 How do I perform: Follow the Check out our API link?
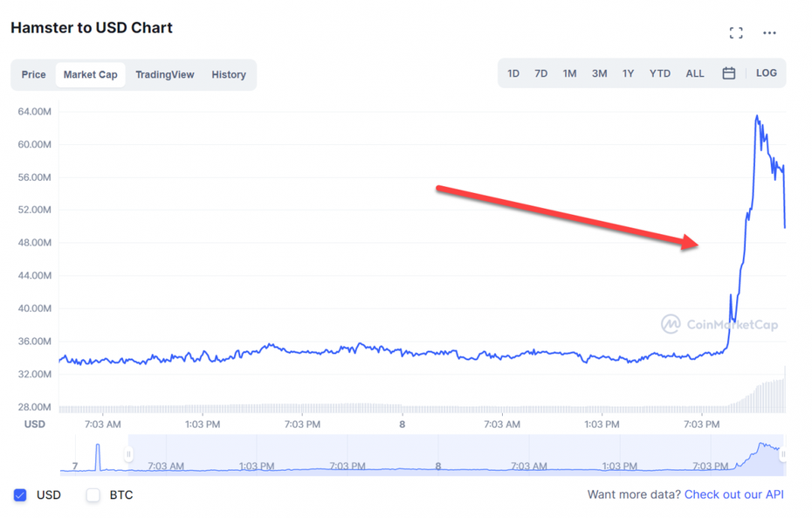tap(733, 494)
